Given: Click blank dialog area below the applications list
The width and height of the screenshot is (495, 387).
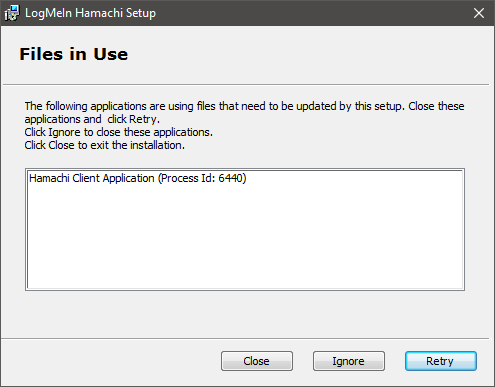Looking at the screenshot, I should [245, 313].
